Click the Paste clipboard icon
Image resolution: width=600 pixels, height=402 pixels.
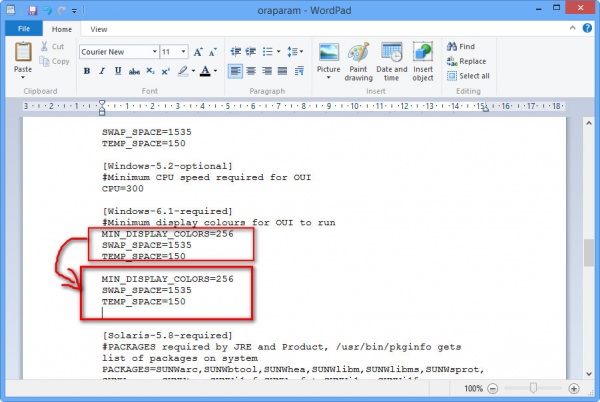pos(23,52)
